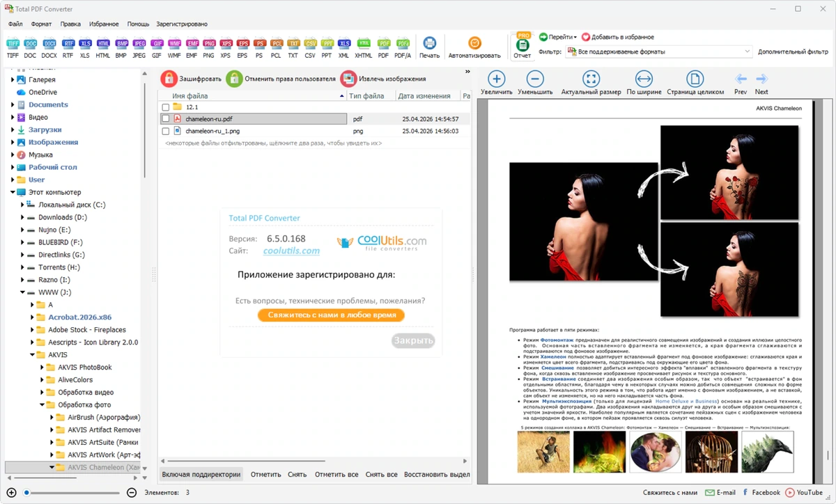Open the Помощь menu
836x504 pixels.
click(x=138, y=24)
